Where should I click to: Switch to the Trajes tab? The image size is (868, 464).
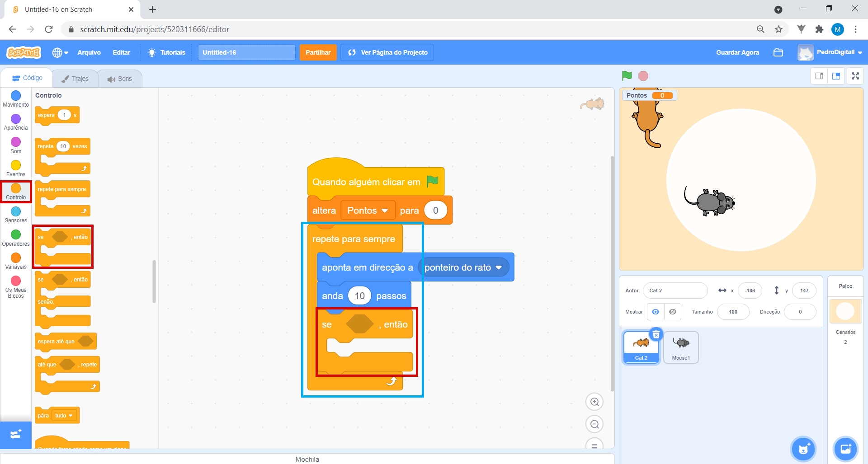tap(75, 79)
